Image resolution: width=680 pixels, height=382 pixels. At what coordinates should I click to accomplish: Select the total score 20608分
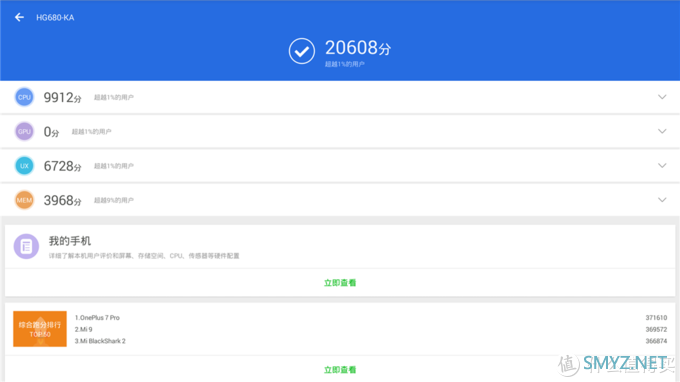(358, 48)
